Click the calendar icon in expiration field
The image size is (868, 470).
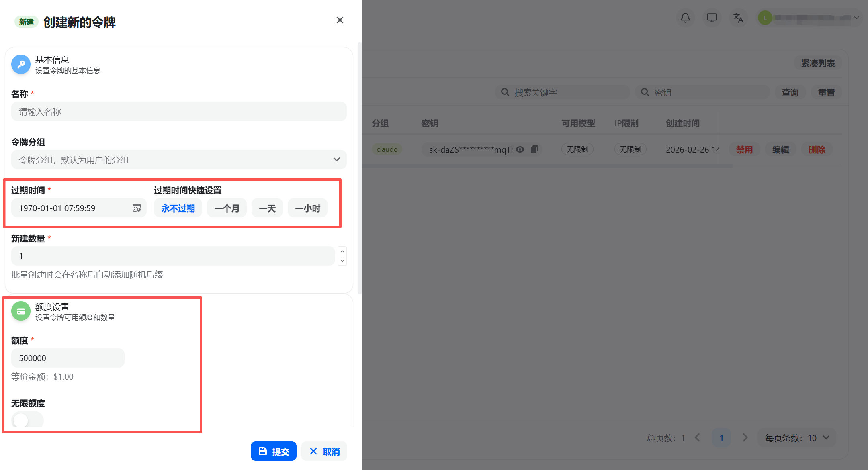[137, 208]
